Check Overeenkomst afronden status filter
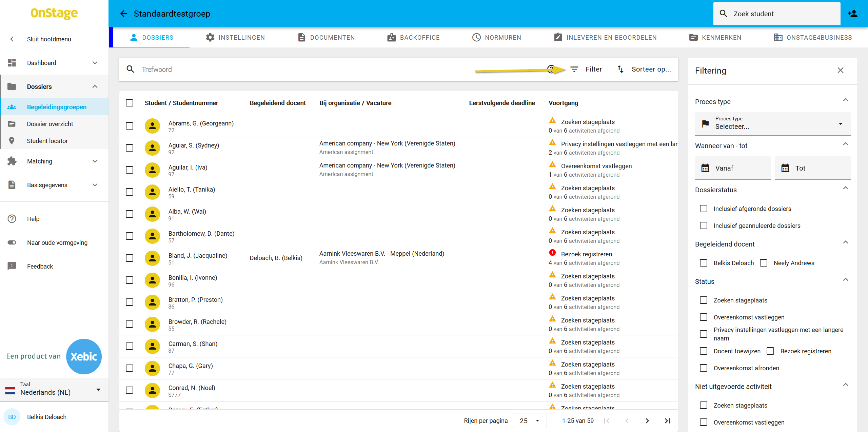 tap(704, 368)
